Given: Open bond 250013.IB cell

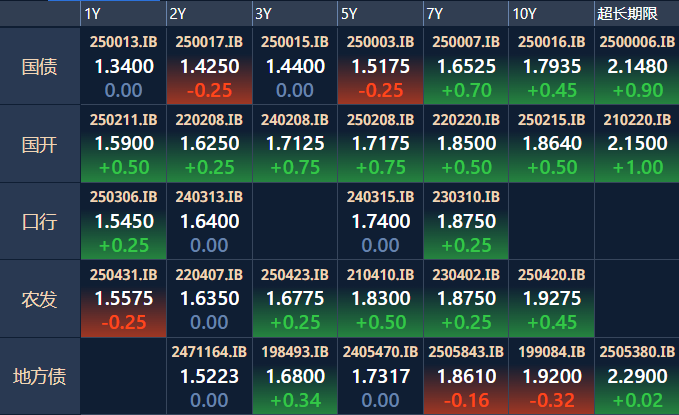Looking at the screenshot, I should click(x=123, y=66).
